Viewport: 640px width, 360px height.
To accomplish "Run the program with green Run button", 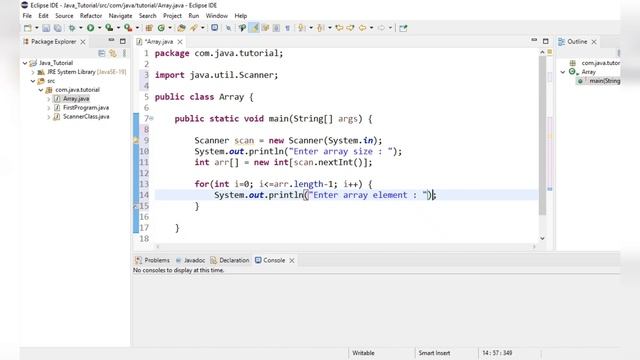I will 90,28.
